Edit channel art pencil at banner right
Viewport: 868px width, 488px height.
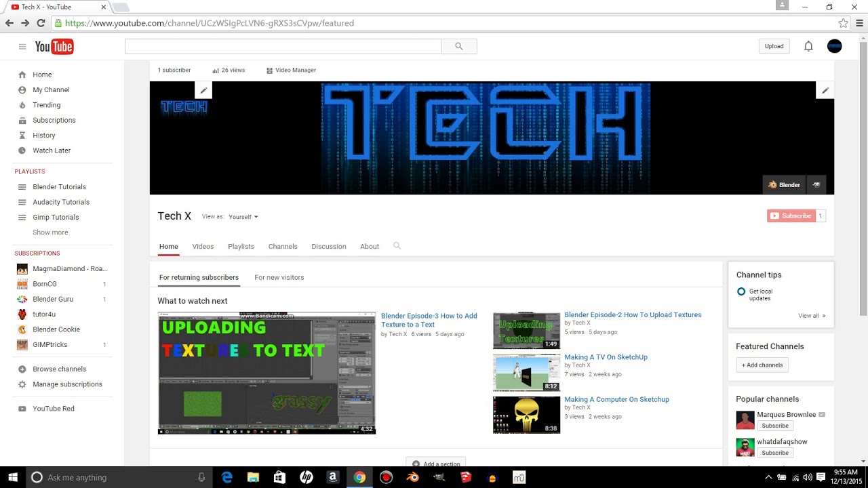825,90
